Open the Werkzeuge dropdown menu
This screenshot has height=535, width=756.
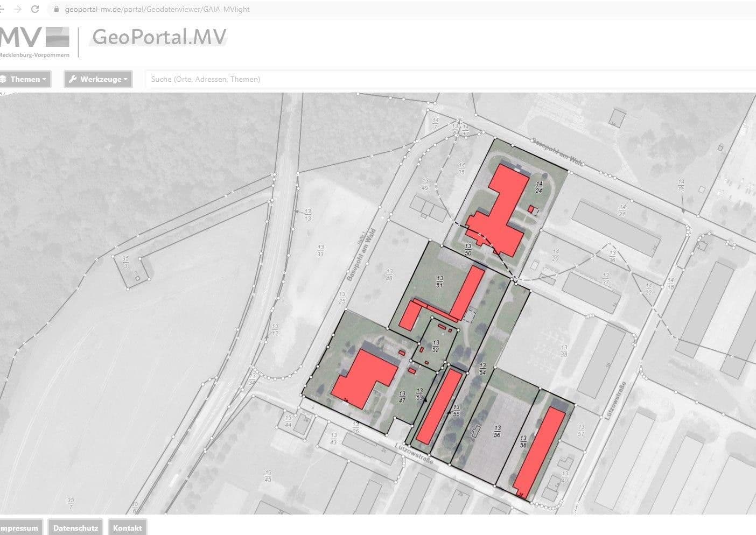point(98,79)
